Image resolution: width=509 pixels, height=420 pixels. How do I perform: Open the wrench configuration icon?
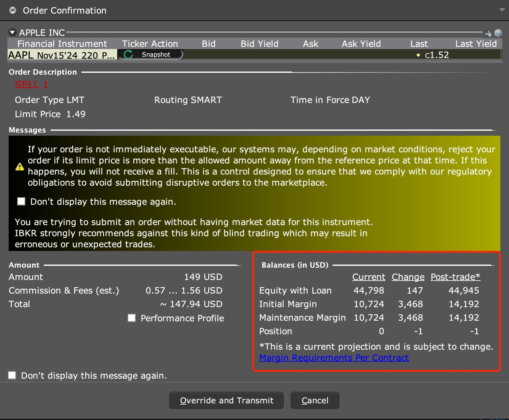tap(488, 33)
